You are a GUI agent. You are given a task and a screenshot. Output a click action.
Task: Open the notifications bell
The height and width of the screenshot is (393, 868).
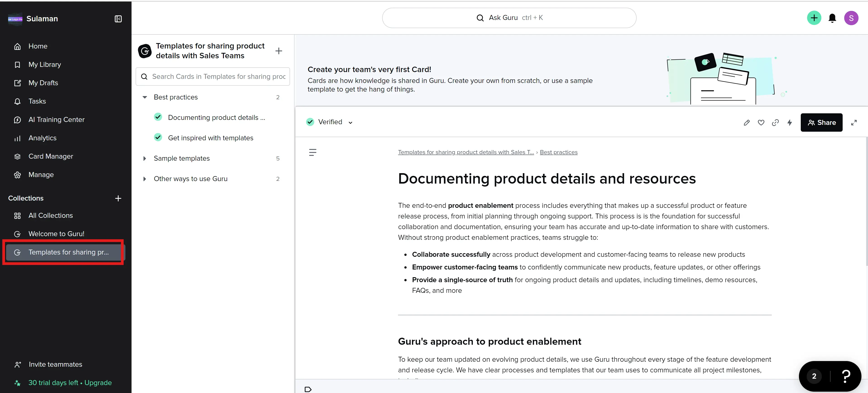pos(832,18)
